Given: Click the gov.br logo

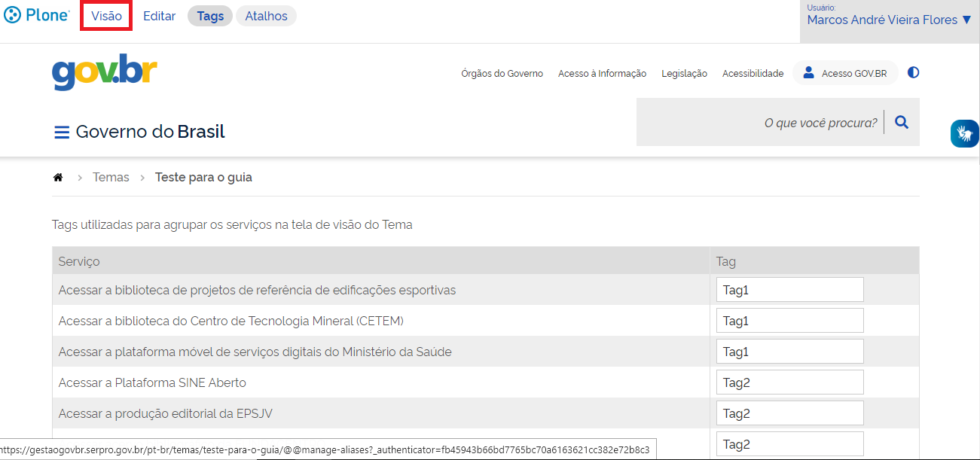Looking at the screenshot, I should coord(104,72).
